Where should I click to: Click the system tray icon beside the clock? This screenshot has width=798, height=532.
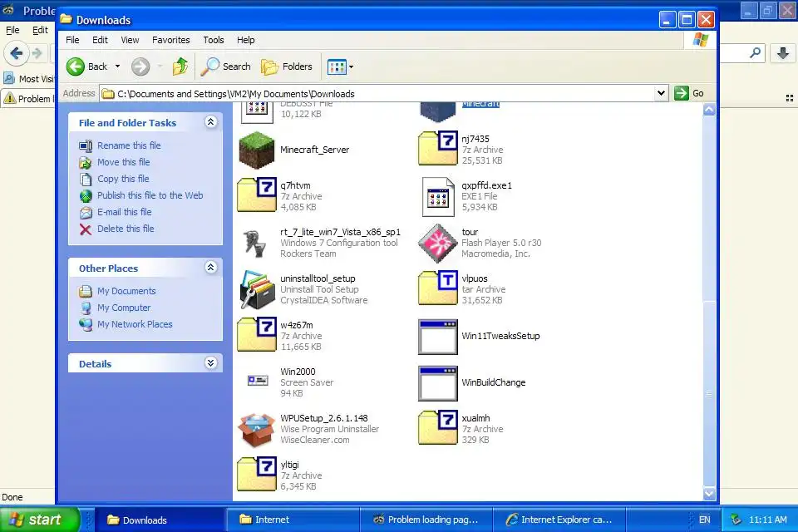point(736,520)
